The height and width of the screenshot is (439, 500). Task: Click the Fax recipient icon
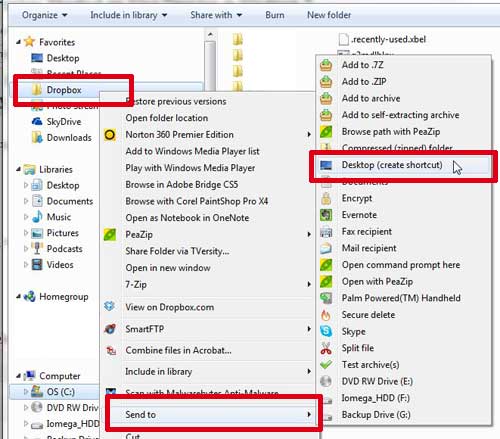(326, 232)
